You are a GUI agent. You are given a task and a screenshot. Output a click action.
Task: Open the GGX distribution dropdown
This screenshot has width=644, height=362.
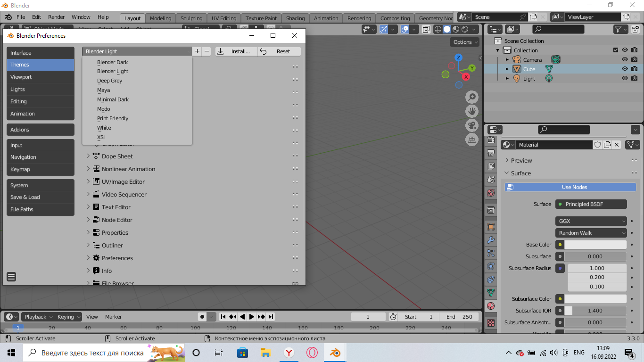point(591,221)
